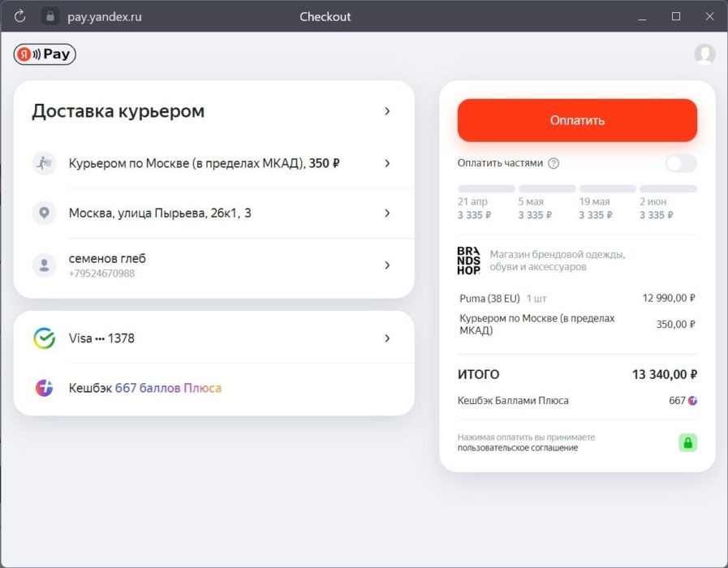Open the Москва, улица Пырьева address row
This screenshot has width=728, height=568.
tap(160, 213)
